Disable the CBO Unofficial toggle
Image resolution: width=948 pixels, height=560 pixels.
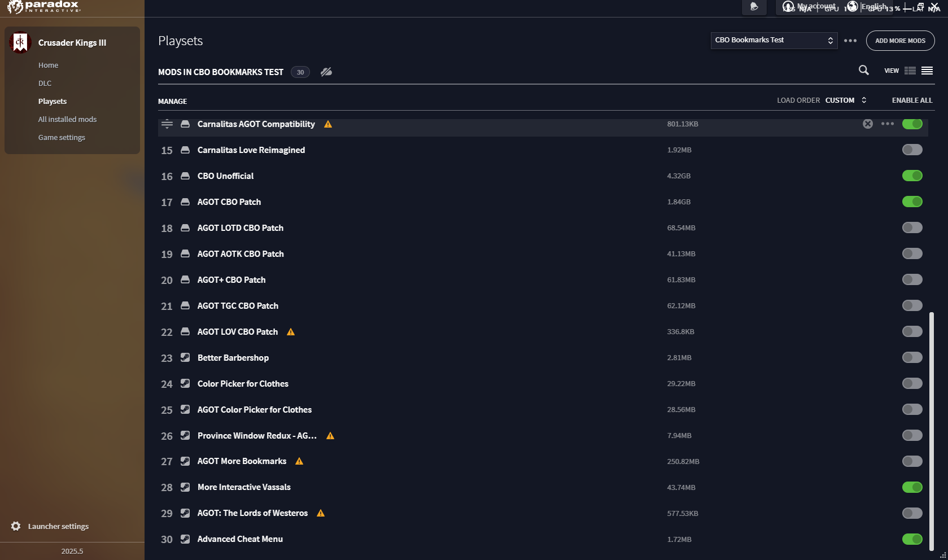(x=912, y=176)
